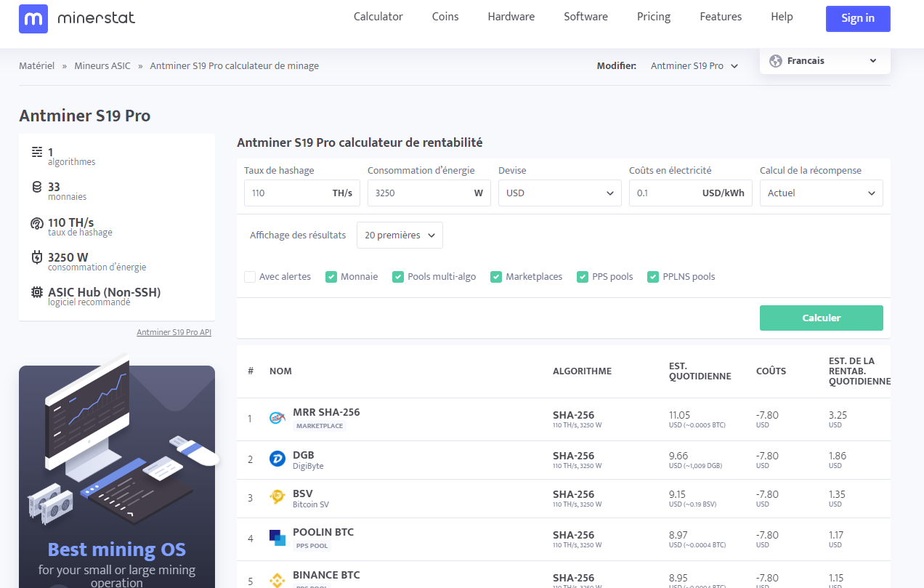Viewport: 924px width, 588px height.
Task: Click the minerstat logo icon
Action: 33,18
